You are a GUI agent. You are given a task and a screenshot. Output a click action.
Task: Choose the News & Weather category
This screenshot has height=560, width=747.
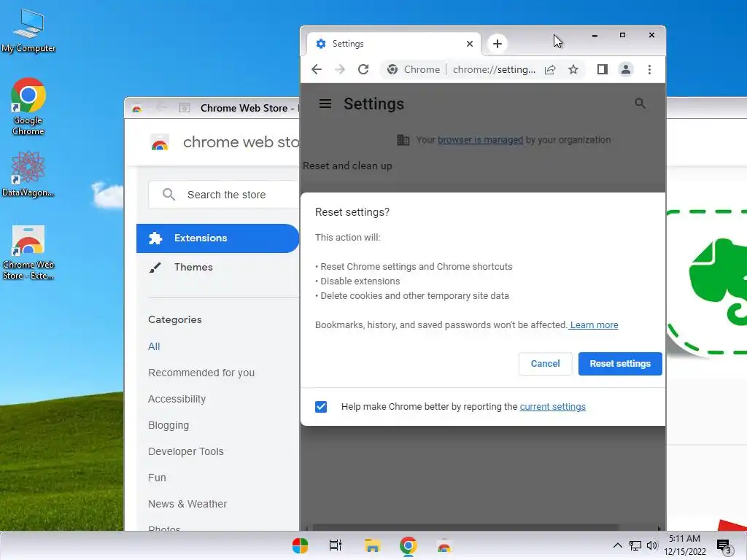(x=187, y=504)
